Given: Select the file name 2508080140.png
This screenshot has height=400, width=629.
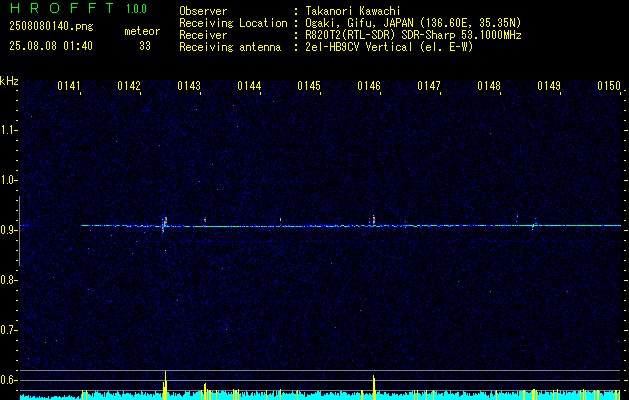Looking at the screenshot, I should click(51, 27).
